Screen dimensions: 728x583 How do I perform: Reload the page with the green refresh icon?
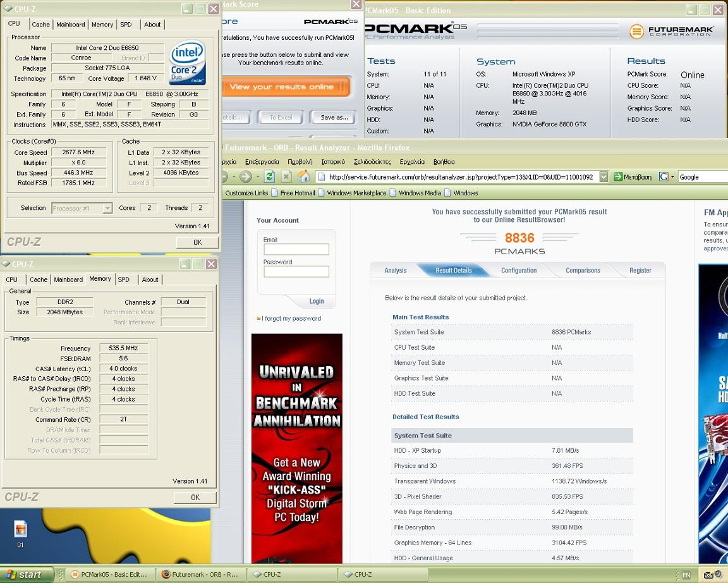pos(269,176)
